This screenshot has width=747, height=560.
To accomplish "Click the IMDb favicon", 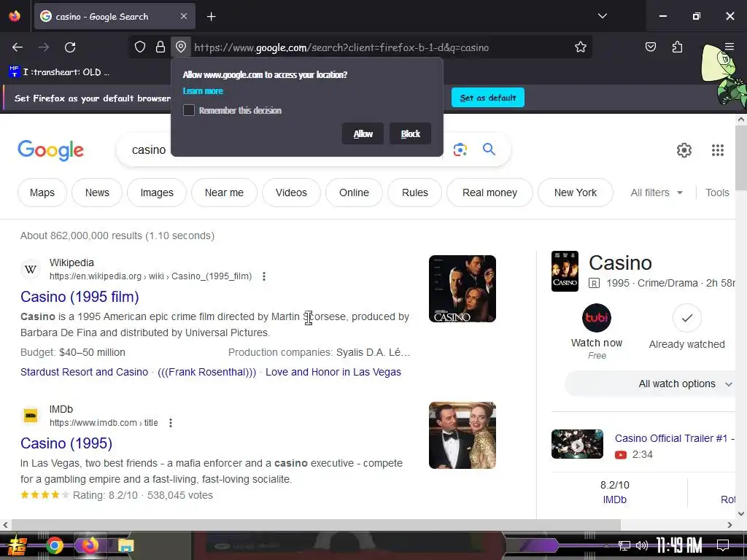I will (31, 416).
